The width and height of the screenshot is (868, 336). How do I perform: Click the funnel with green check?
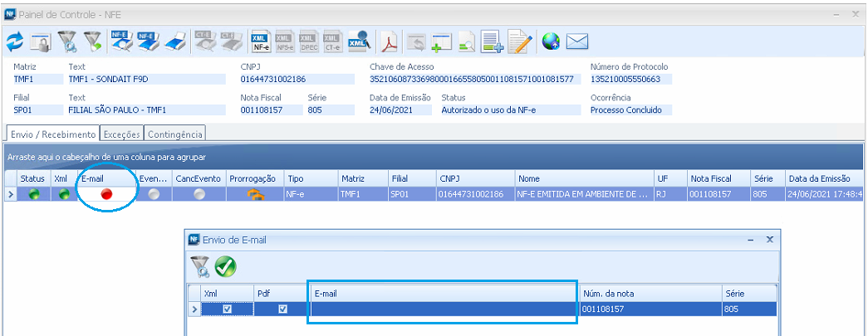[x=92, y=42]
